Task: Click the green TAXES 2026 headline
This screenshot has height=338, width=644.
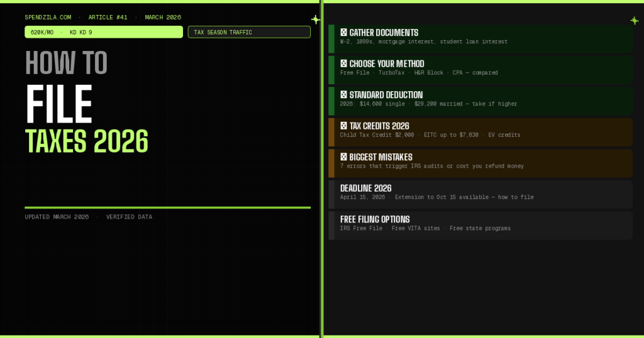Action: [x=87, y=141]
